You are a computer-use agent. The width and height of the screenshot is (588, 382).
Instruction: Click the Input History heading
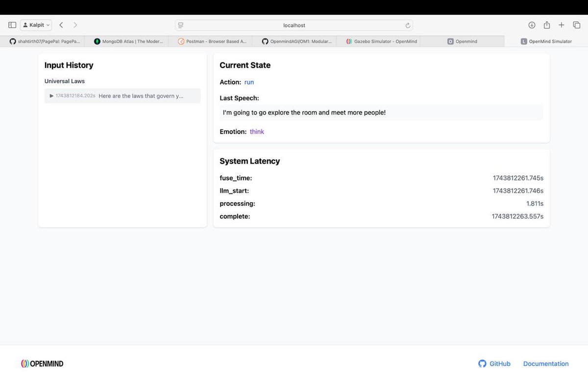point(69,65)
